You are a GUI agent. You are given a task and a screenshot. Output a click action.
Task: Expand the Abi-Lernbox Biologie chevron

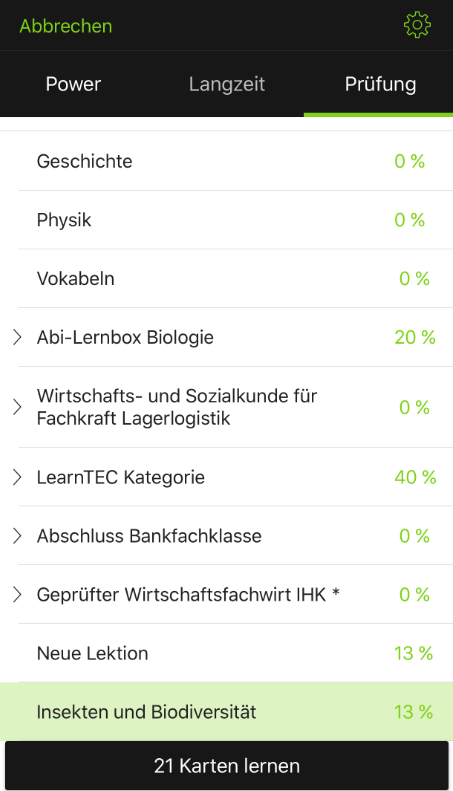click(x=17, y=337)
